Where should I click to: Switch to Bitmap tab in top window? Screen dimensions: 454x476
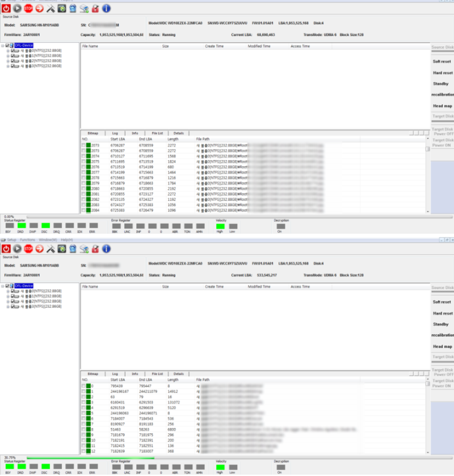tap(93, 133)
